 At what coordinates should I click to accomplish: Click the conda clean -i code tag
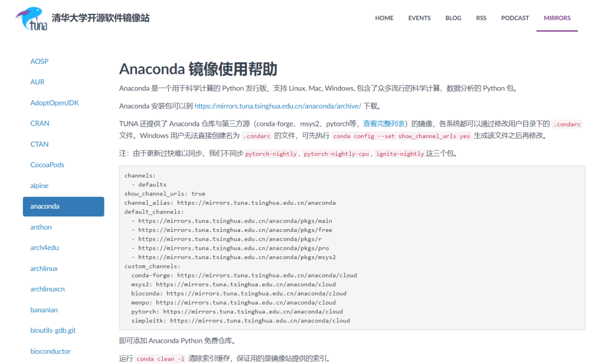pos(161,358)
